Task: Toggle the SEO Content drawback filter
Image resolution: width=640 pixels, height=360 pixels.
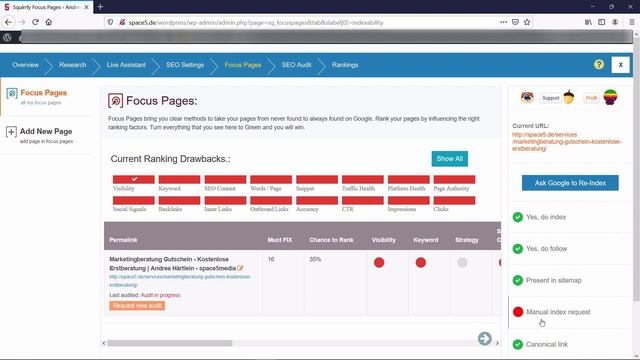Action: 225,179
